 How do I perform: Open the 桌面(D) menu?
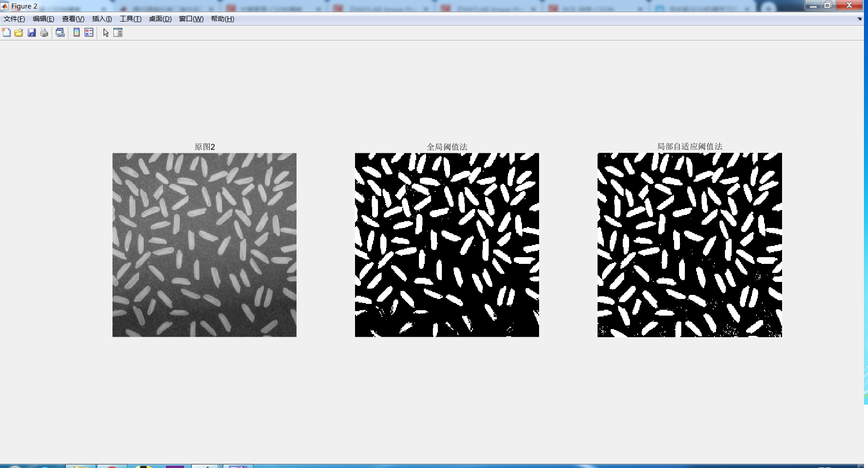[160, 19]
